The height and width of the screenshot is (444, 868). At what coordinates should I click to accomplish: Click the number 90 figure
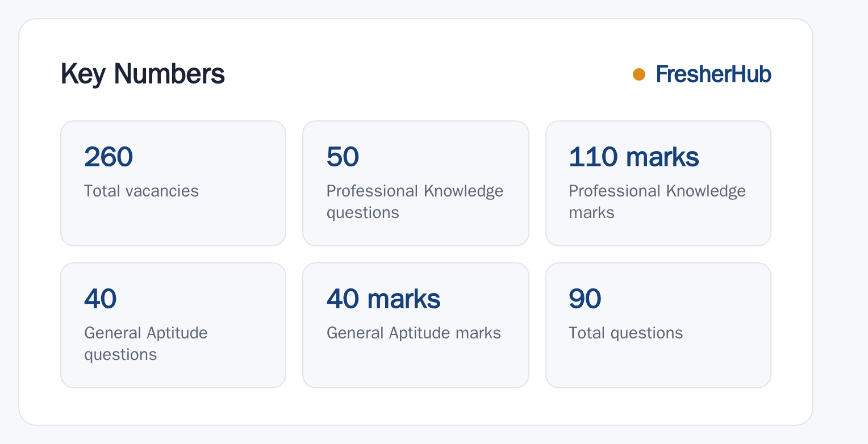[585, 299]
